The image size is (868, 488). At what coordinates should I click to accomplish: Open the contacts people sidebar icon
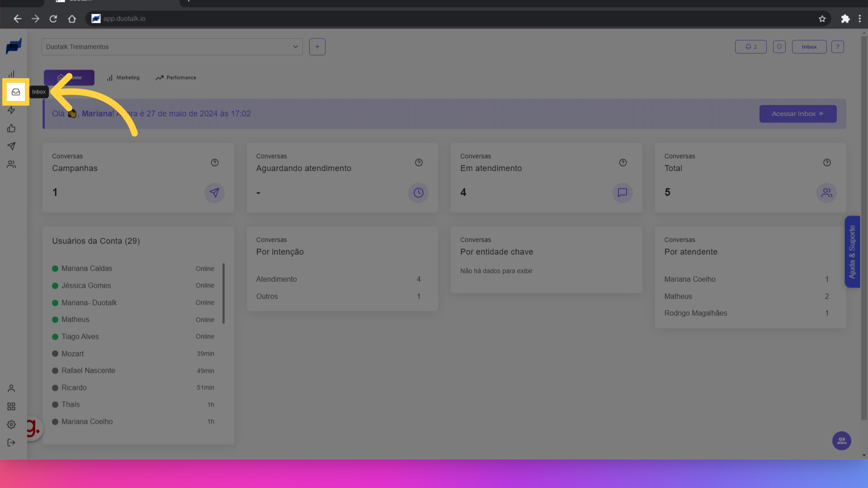pos(11,164)
